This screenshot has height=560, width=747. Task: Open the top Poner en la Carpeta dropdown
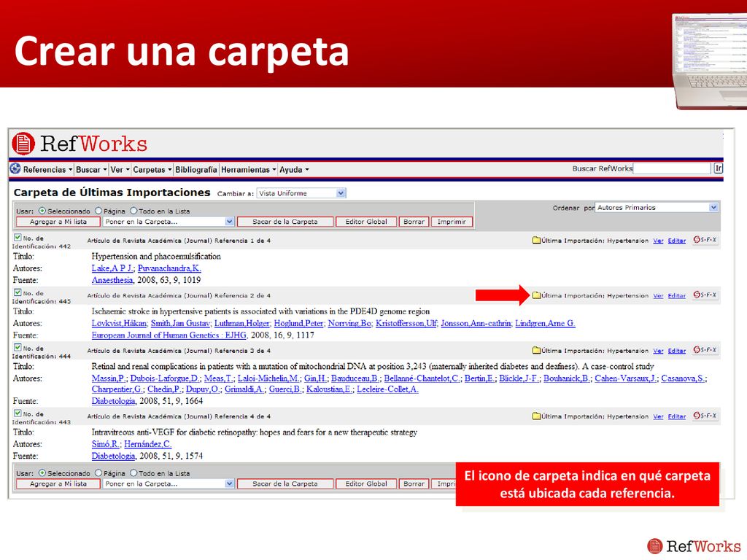tap(169, 222)
